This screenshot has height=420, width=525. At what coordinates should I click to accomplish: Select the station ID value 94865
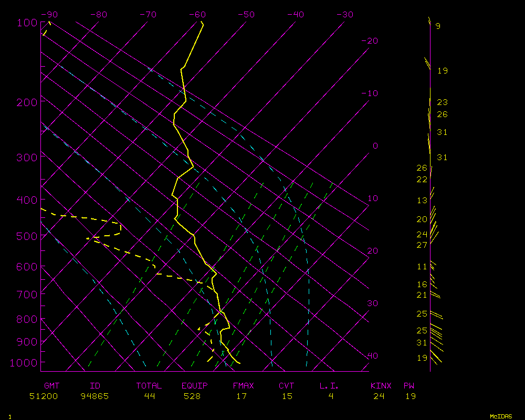pyautogui.click(x=94, y=396)
